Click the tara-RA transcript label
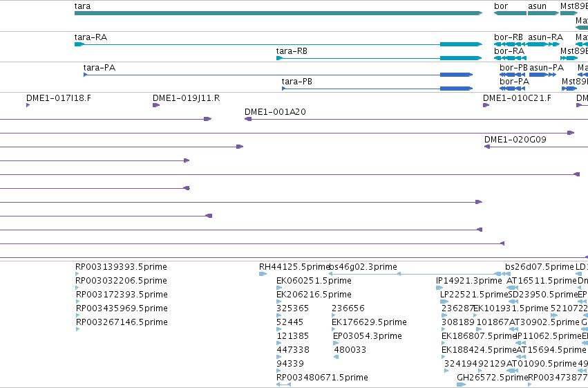Screen dimensions: 588x388 click(x=91, y=37)
